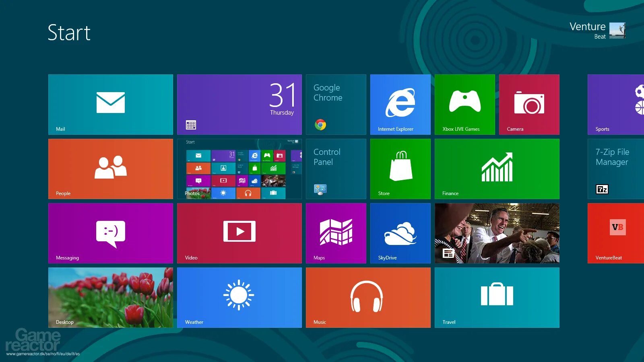Open the Mail tile
Screen dimensions: 644x362
[111, 105]
